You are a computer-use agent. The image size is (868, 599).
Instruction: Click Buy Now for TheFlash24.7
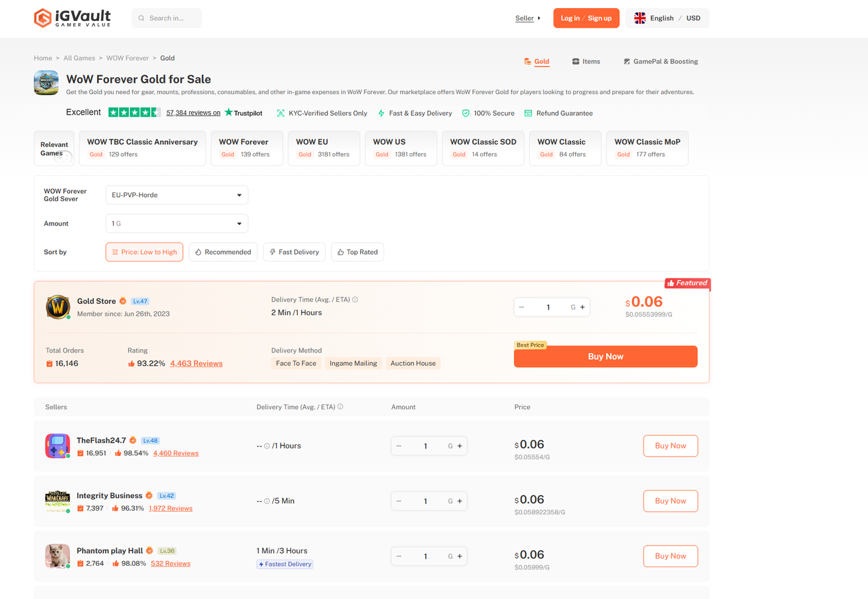tap(671, 446)
